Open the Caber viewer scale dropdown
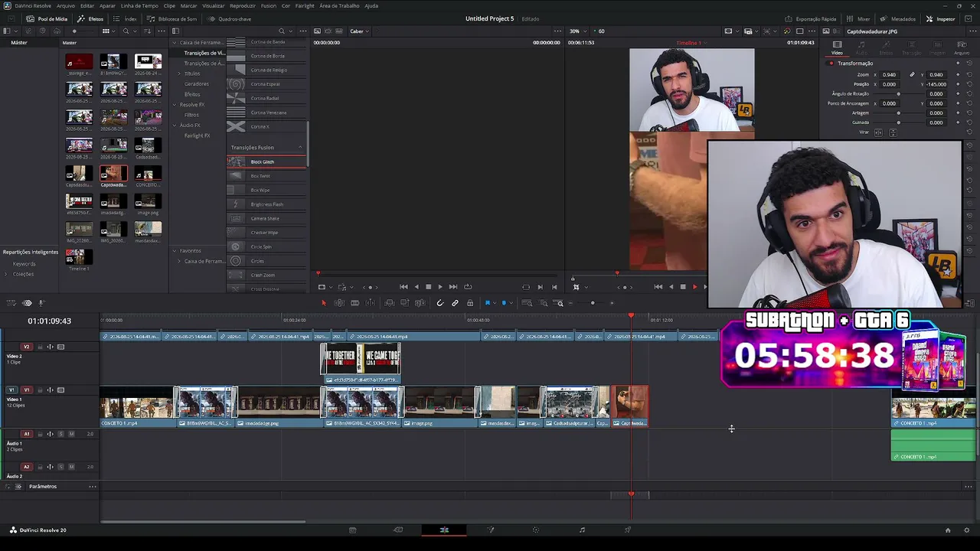Viewport: 980px width, 551px height. [x=359, y=31]
